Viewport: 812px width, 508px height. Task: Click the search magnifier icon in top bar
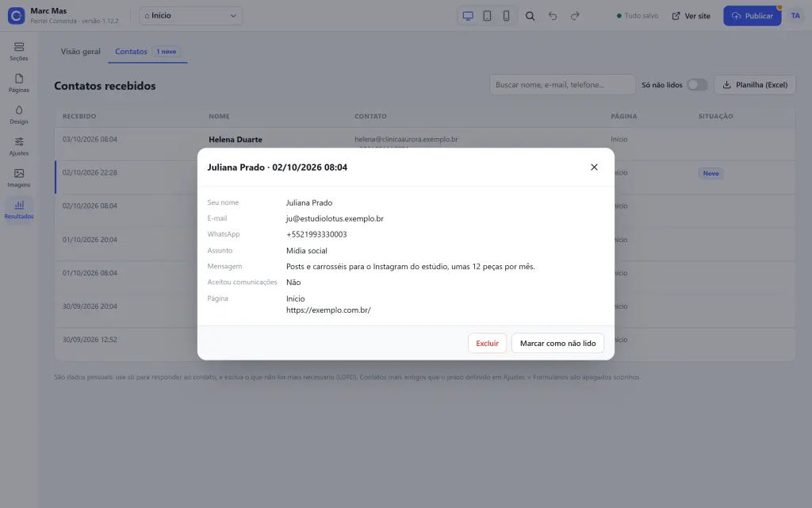tap(530, 16)
